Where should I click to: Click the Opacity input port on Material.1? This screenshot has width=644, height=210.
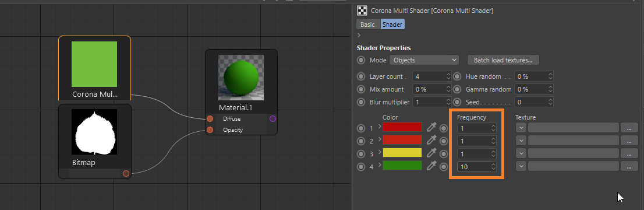pyautogui.click(x=210, y=130)
